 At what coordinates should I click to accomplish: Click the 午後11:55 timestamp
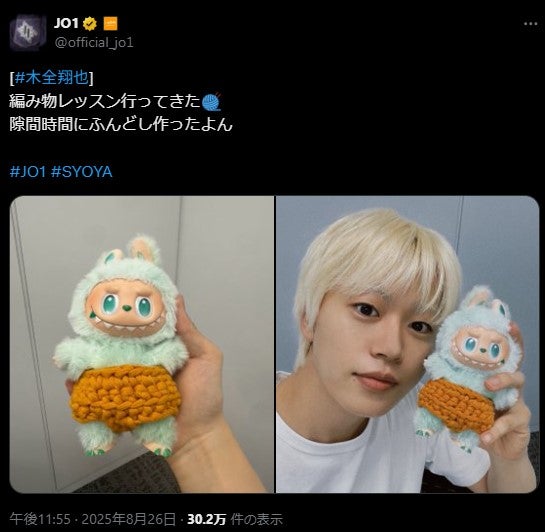point(40,519)
